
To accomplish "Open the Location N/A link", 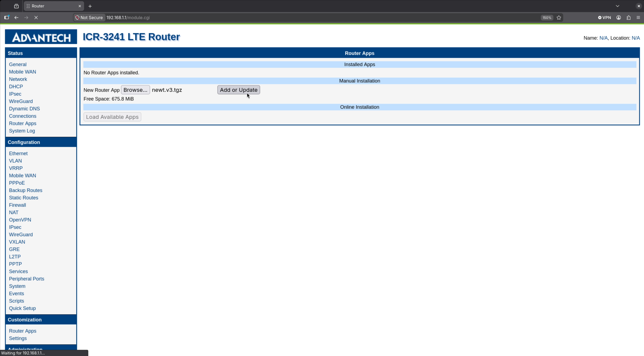I will 636,38.
